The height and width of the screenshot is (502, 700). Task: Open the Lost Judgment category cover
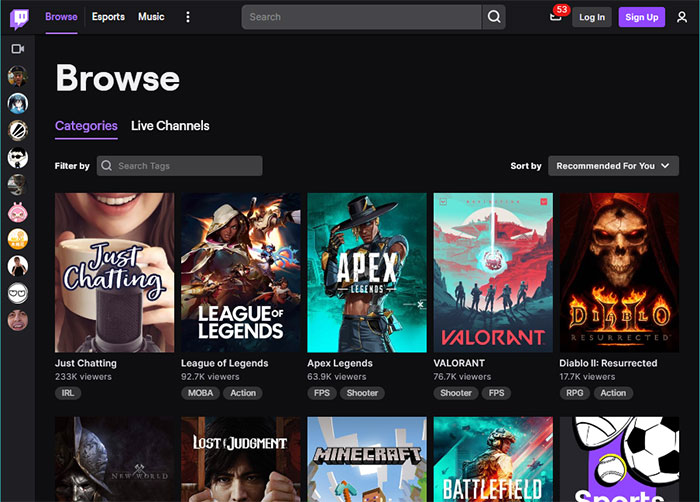[241, 459]
